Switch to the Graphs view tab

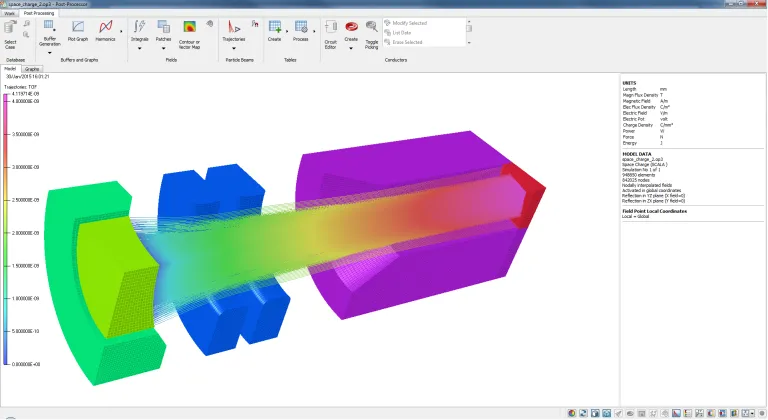(x=32, y=69)
